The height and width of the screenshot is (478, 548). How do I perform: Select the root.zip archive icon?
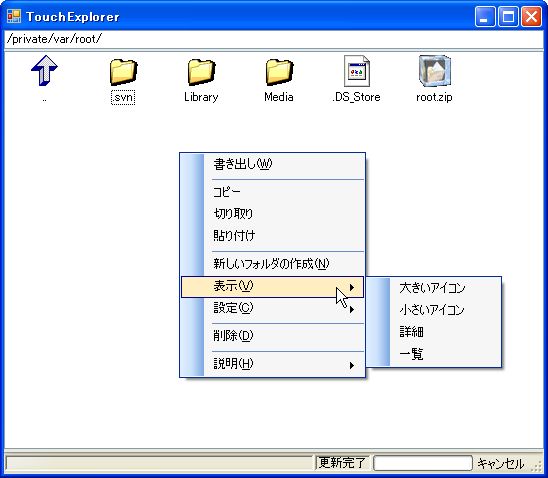[435, 71]
